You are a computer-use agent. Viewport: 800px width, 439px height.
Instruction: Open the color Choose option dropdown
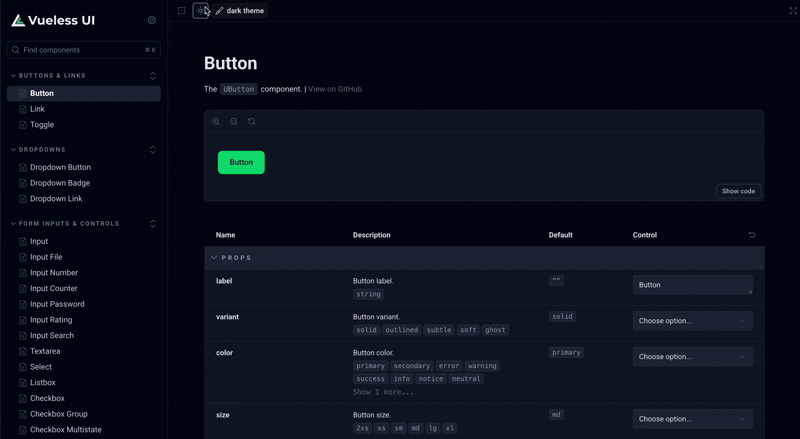[692, 356]
